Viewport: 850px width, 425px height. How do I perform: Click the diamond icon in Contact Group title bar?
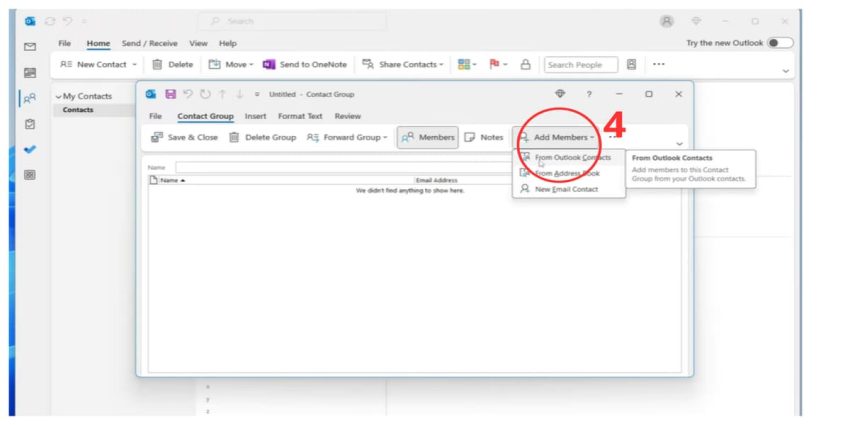[560, 94]
